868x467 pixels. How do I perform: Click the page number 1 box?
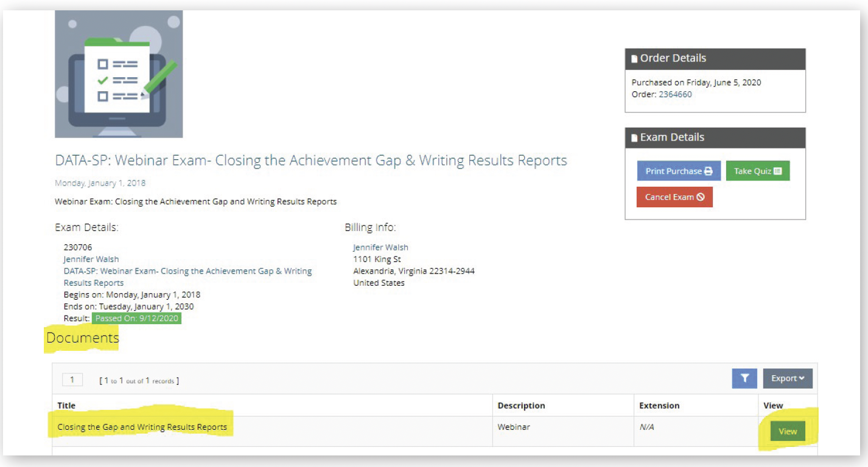click(72, 380)
